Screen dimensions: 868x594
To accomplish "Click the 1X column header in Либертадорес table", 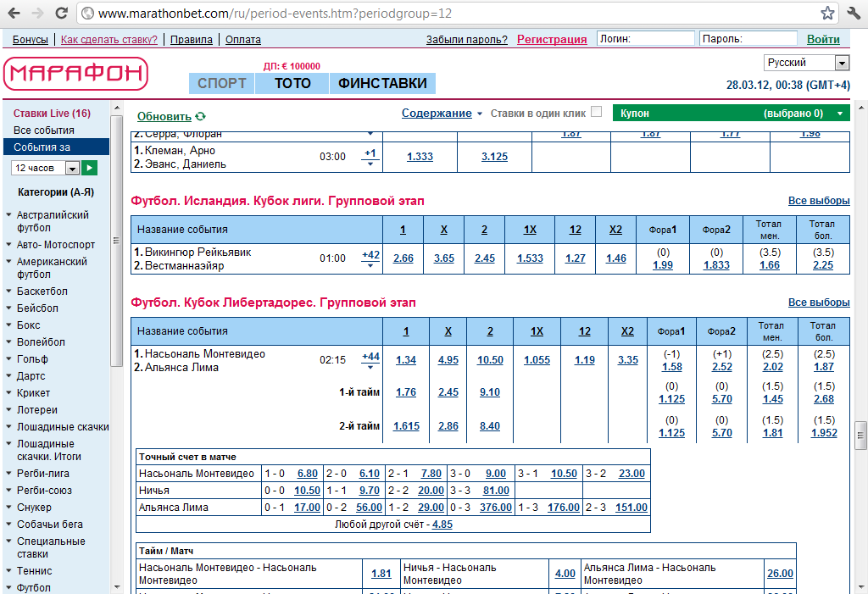I will (537, 331).
